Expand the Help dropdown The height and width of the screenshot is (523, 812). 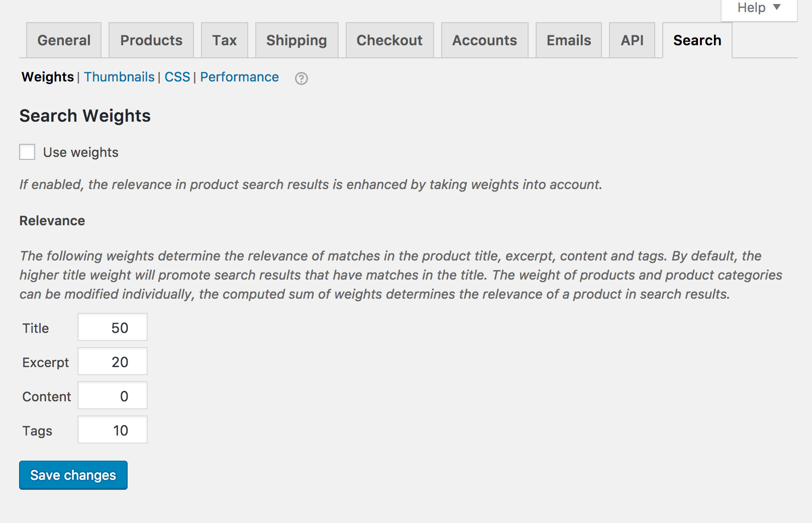point(759,8)
